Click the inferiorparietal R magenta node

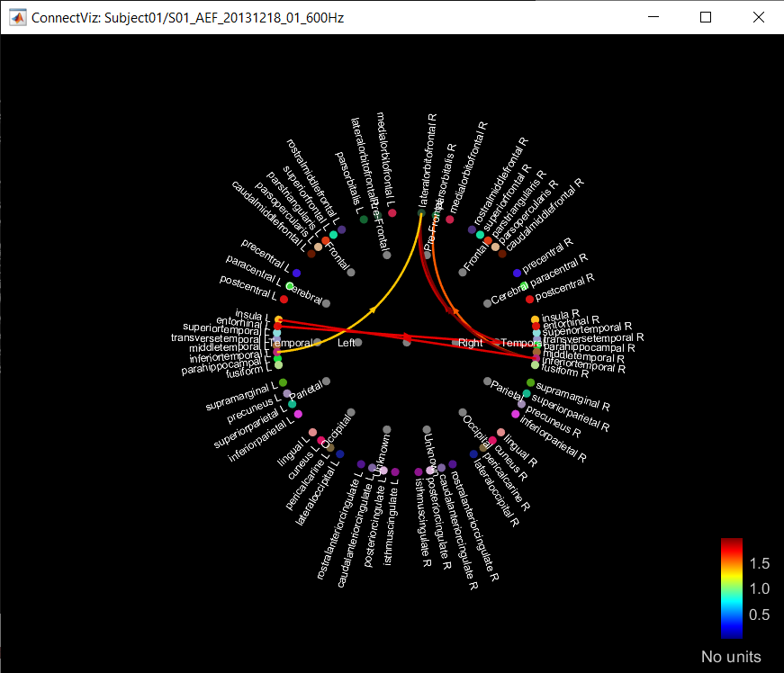click(x=516, y=414)
